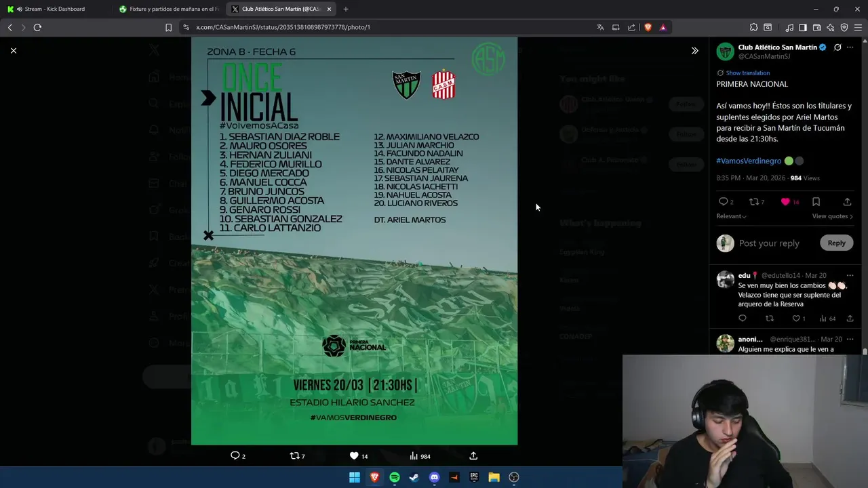
Task: Open Steam from the taskbar
Action: point(414,477)
